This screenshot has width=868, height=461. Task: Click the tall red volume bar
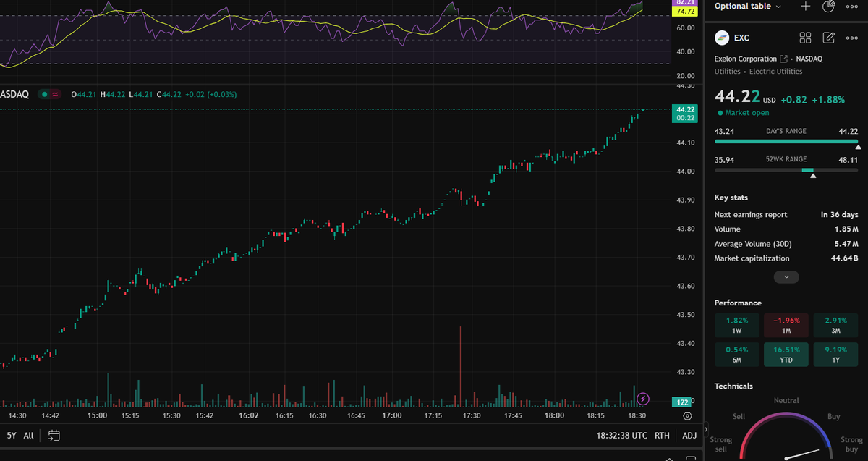[x=460, y=365]
